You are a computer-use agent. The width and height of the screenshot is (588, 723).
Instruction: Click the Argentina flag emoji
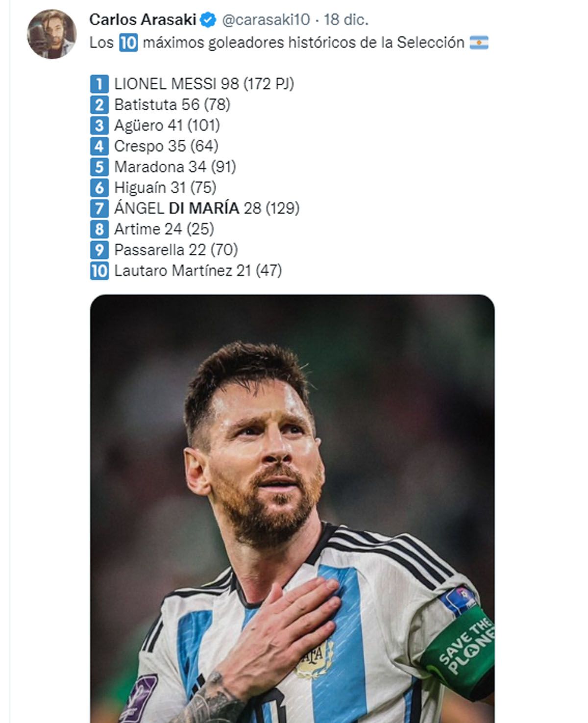click(x=479, y=43)
